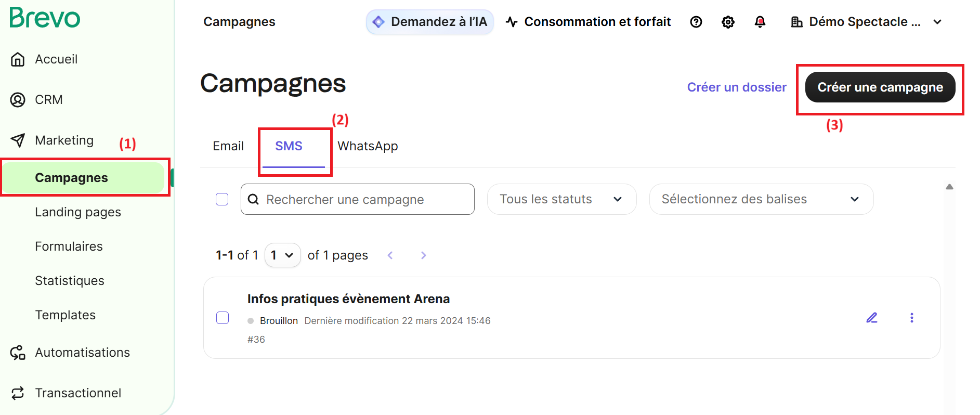Open the Sélectionnez des balises dropdown
Screen dimensions: 980x415
(x=761, y=199)
